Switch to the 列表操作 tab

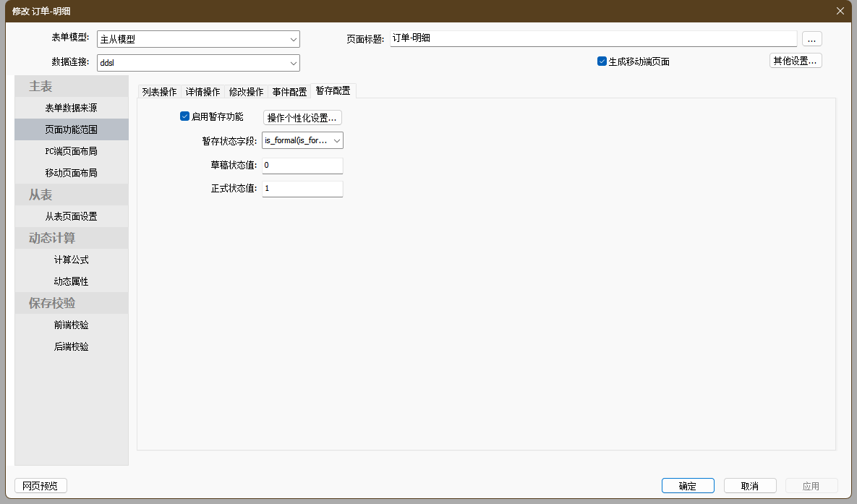[x=159, y=92]
